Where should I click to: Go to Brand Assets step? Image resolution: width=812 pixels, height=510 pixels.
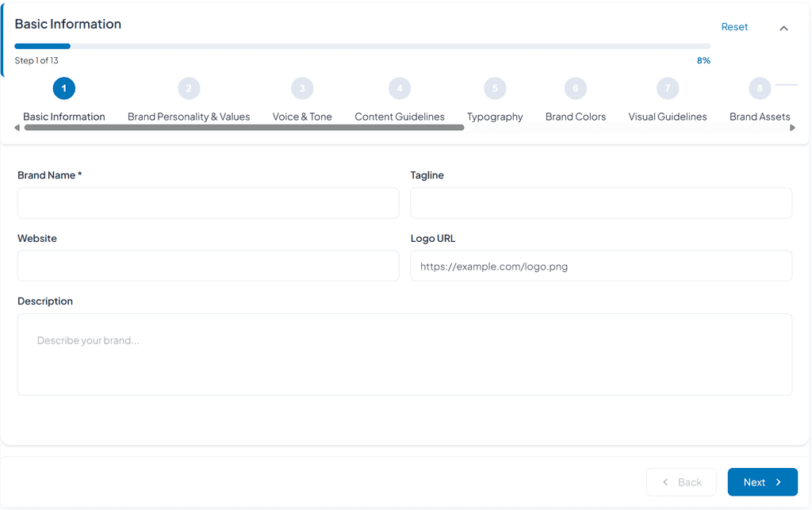click(x=760, y=117)
